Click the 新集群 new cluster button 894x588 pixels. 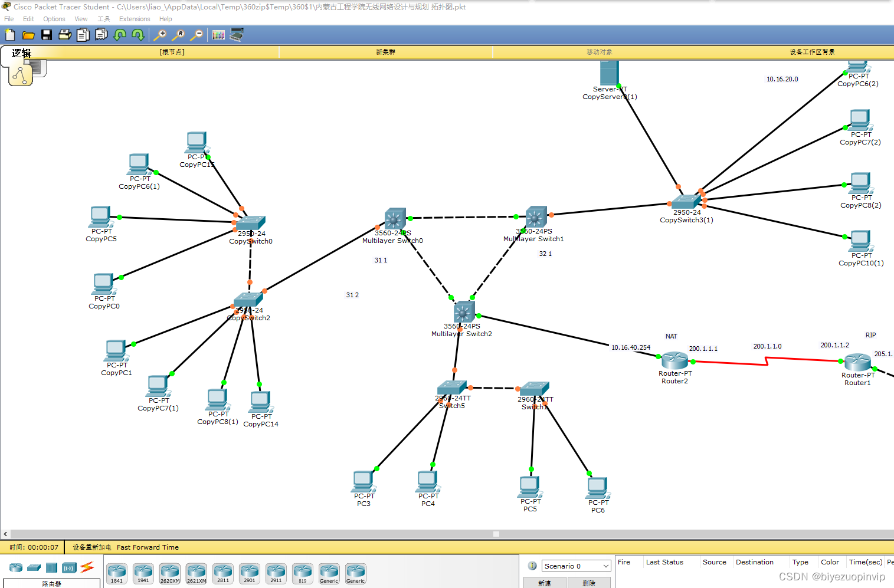tap(385, 52)
